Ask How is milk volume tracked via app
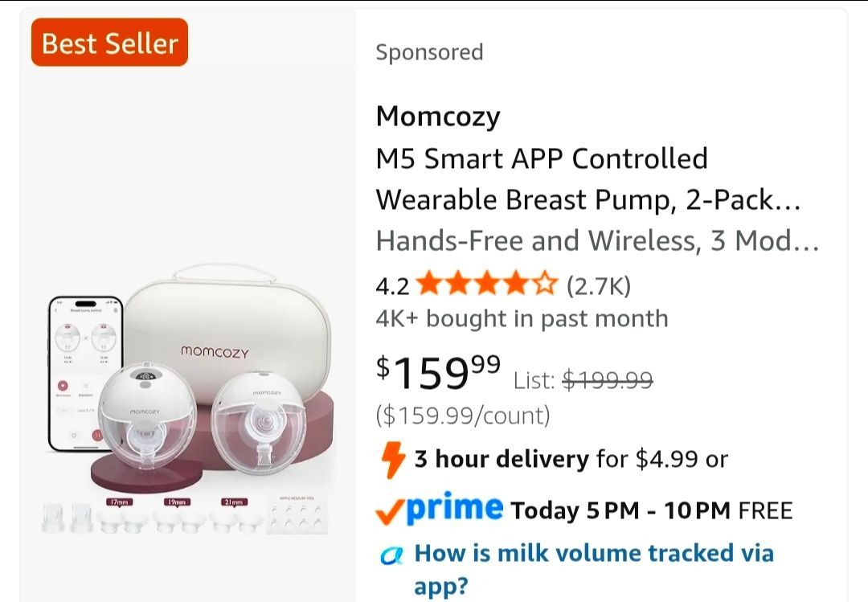Viewport: 868px width, 602px height. [x=594, y=569]
